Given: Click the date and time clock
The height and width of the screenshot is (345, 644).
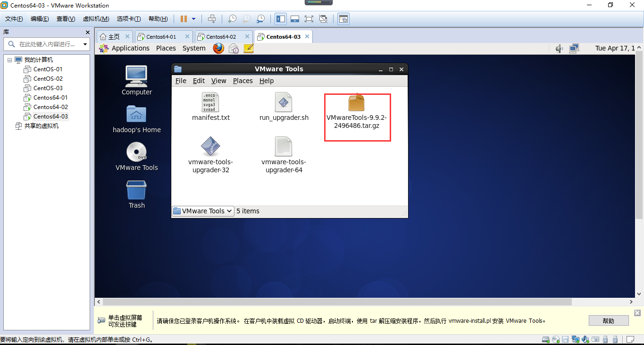Looking at the screenshot, I should pos(615,48).
